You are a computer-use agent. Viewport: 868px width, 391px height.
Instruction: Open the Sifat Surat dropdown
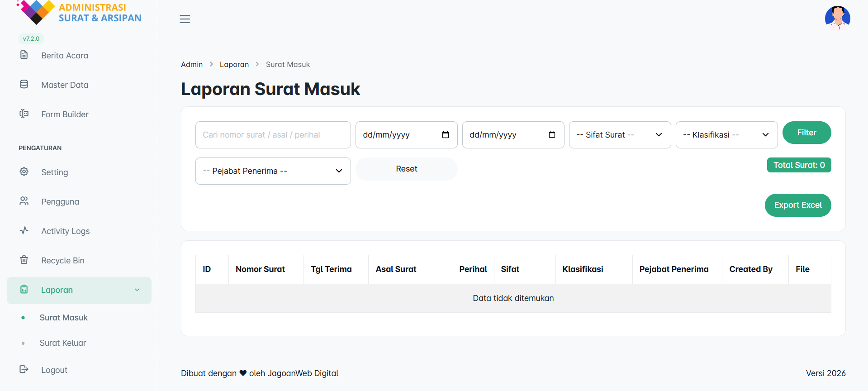pyautogui.click(x=619, y=135)
